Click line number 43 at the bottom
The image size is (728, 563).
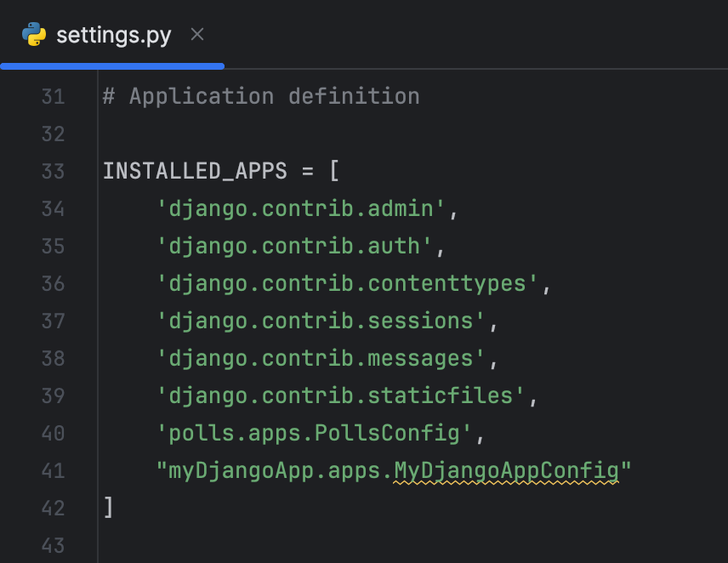pyautogui.click(x=53, y=544)
